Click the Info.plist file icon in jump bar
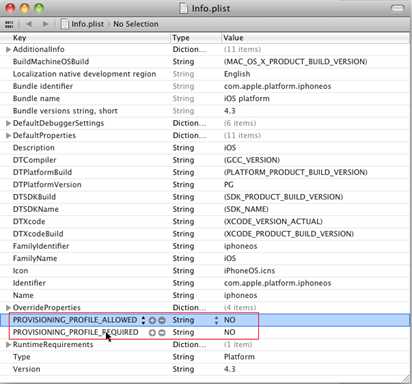 point(65,24)
